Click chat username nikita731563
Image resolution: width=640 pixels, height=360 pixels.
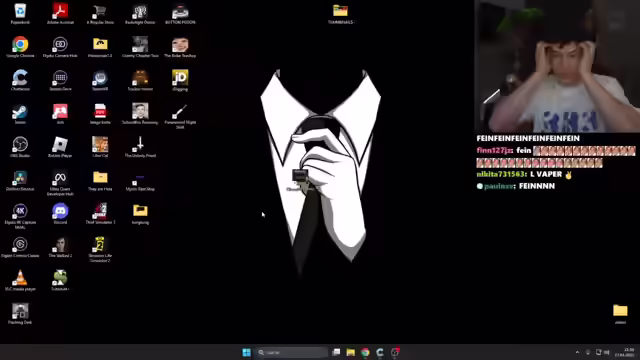500,174
